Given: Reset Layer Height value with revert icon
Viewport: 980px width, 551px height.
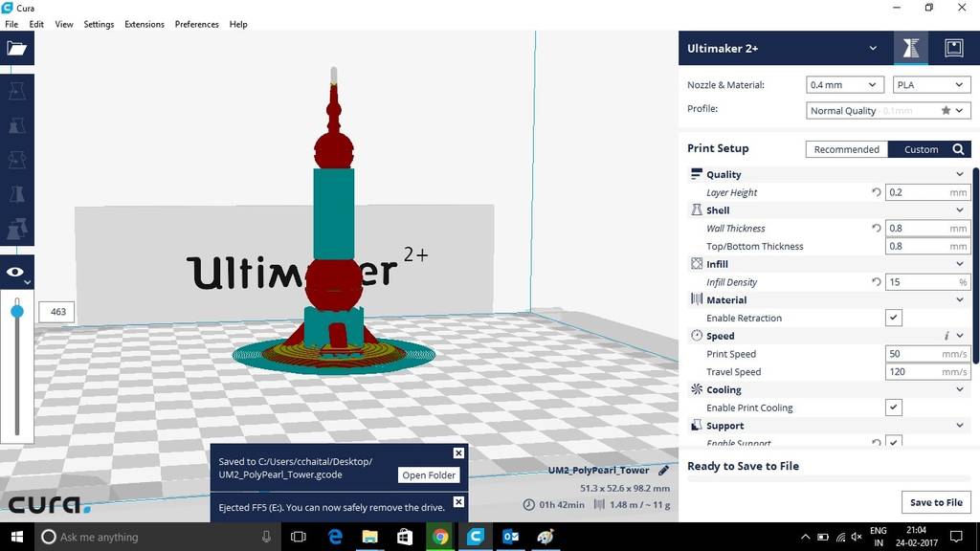Looking at the screenshot, I should pyautogui.click(x=877, y=192).
